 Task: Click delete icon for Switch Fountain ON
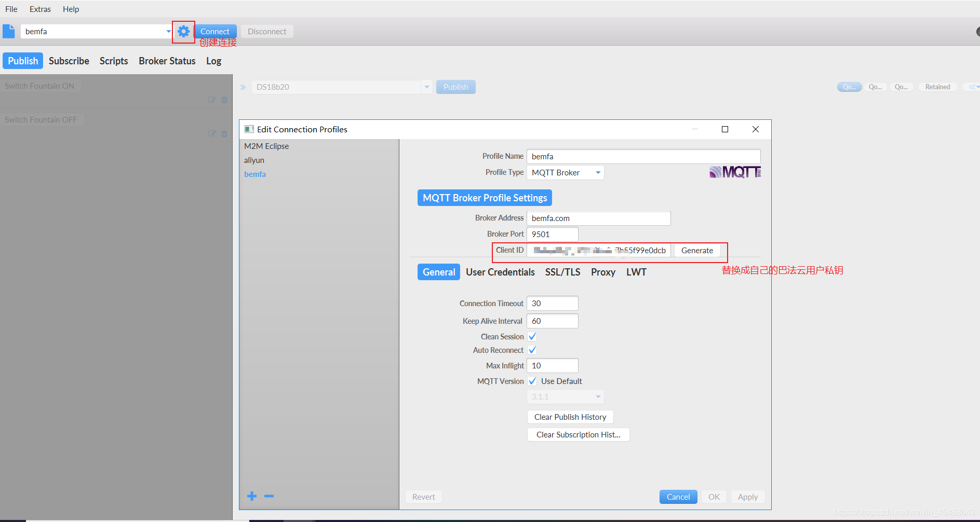(224, 100)
